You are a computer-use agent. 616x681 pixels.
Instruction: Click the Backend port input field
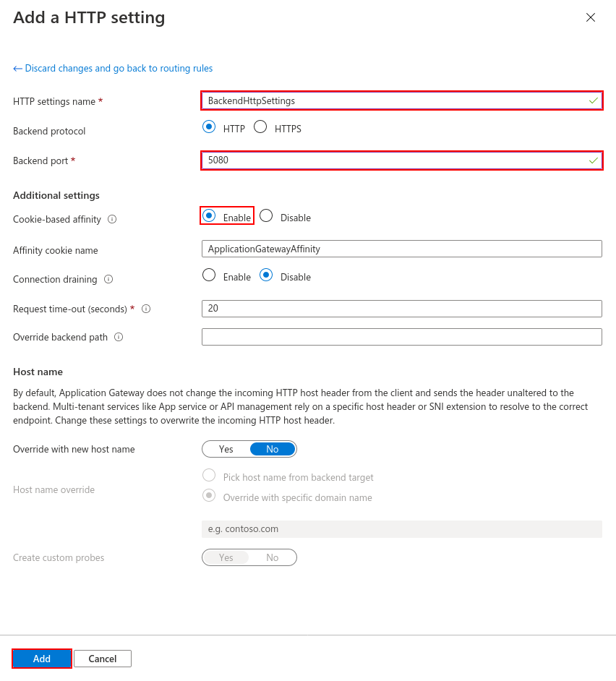point(402,160)
